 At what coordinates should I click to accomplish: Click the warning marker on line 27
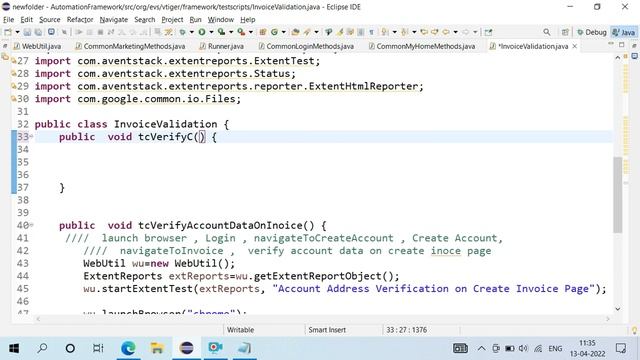[13, 61]
